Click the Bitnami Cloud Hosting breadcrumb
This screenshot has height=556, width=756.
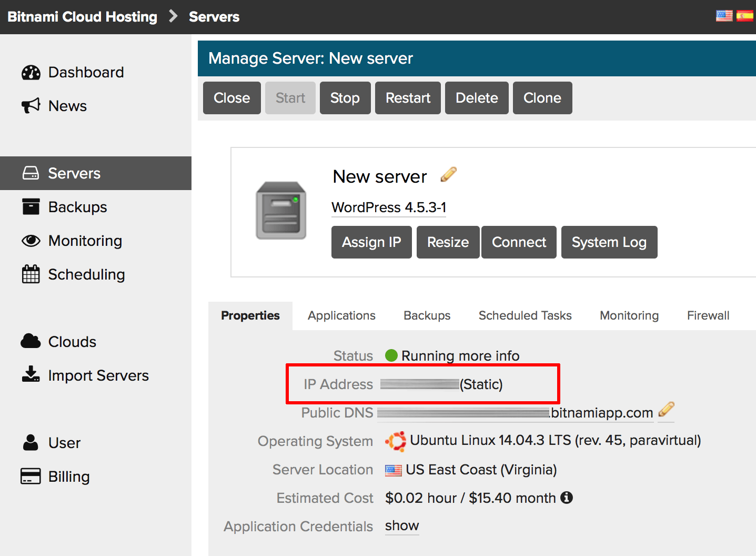[x=83, y=17]
